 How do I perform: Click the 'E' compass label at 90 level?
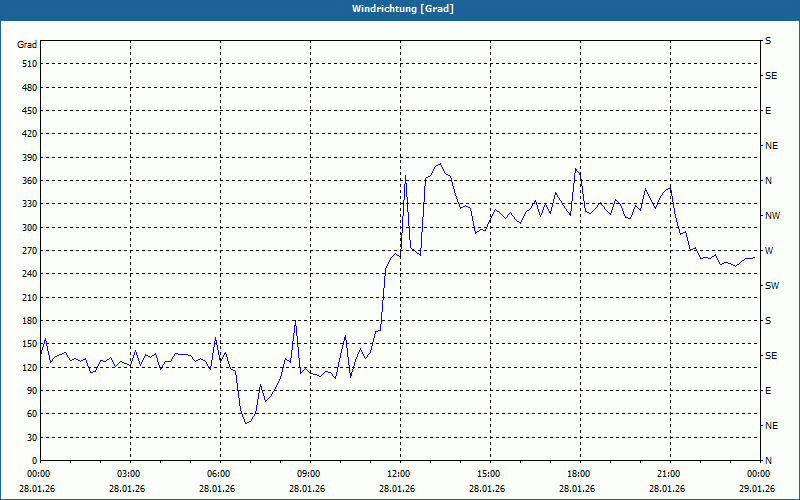768,391
